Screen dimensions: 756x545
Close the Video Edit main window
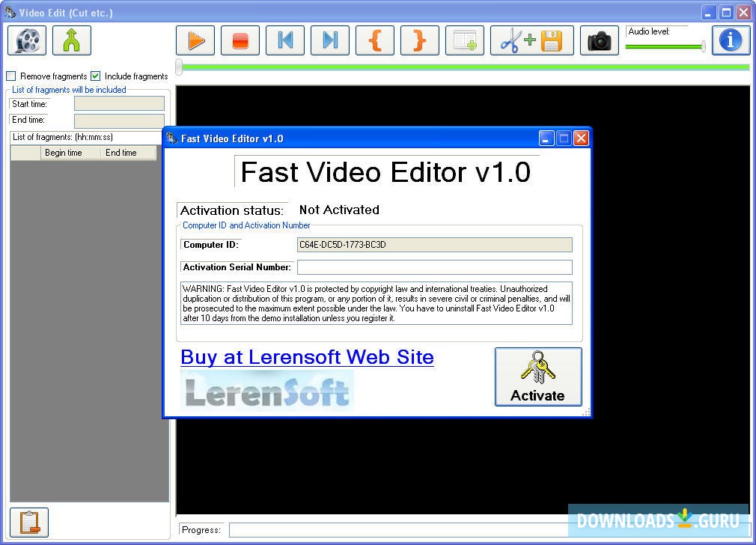(x=743, y=13)
